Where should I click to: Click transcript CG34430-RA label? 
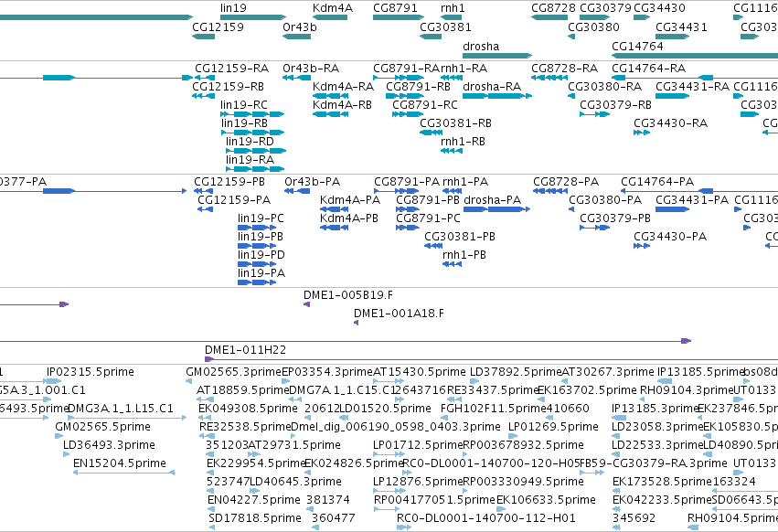(670, 123)
